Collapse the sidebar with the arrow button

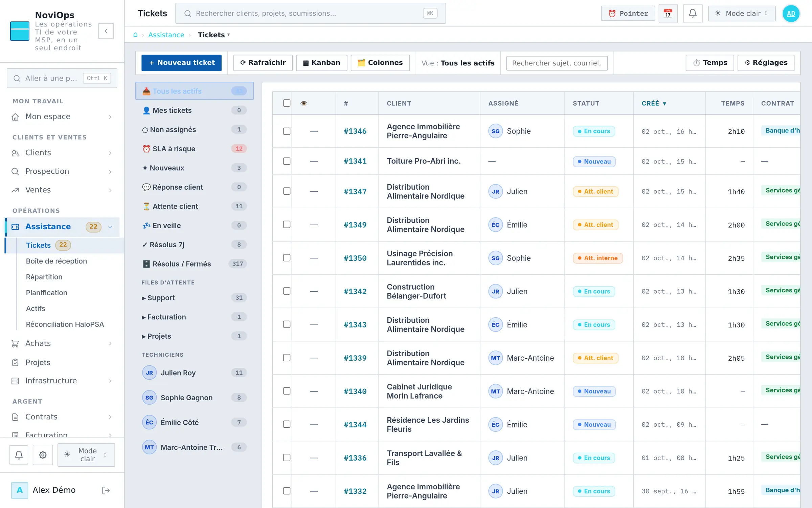pyautogui.click(x=106, y=31)
